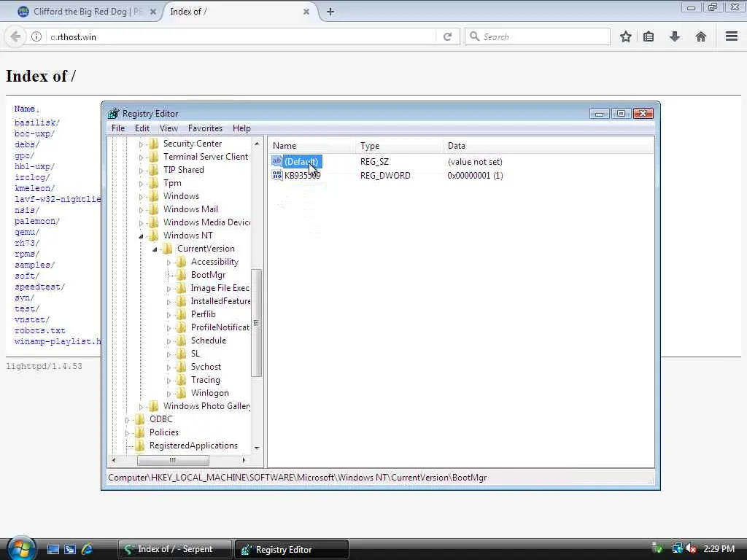Open the View menu in Registry Editor
This screenshot has width=747, height=560.
point(169,128)
